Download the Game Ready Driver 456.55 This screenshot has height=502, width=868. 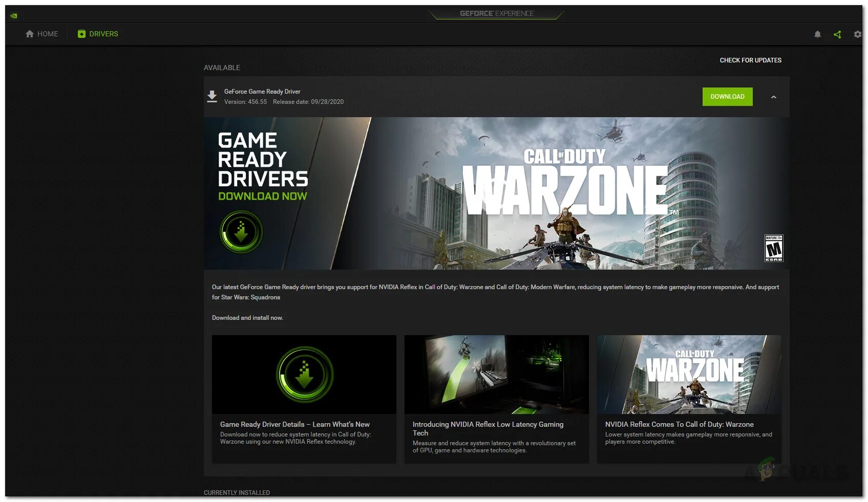coord(727,97)
